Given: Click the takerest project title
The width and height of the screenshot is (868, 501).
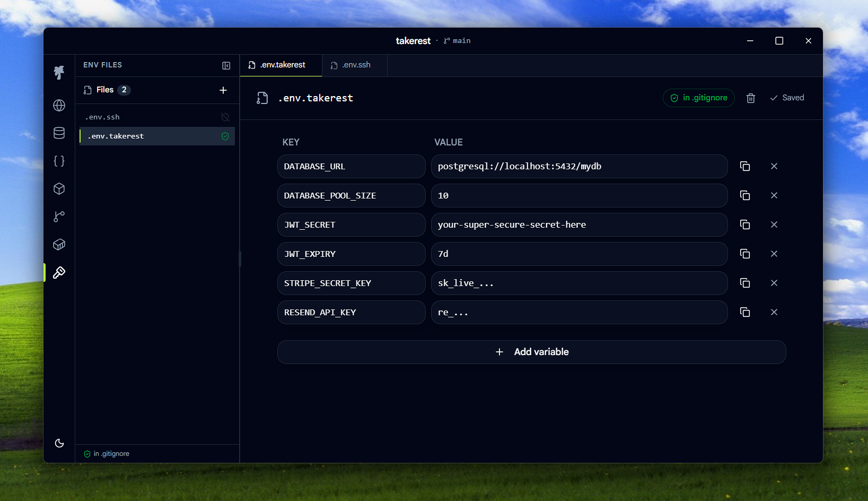Looking at the screenshot, I should pos(413,41).
